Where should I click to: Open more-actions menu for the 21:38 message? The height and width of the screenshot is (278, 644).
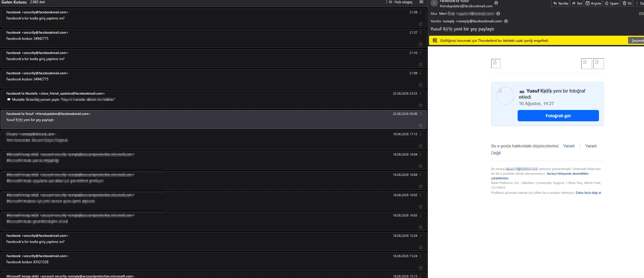421,12
